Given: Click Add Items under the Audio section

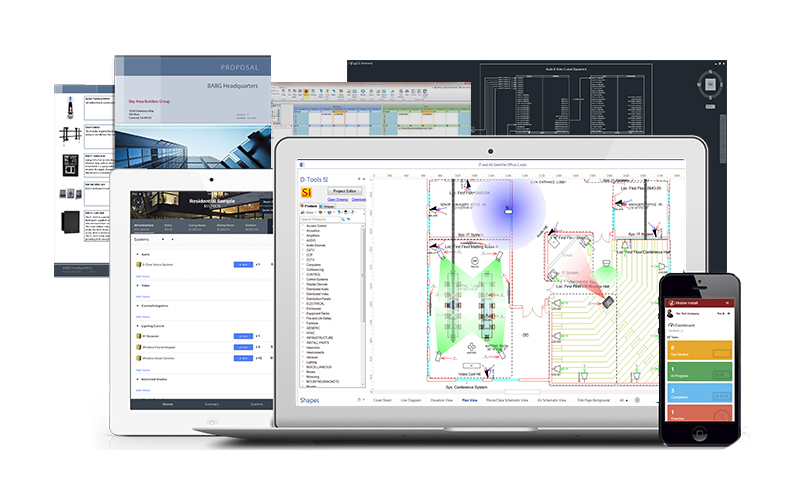Looking at the screenshot, I should pos(143,277).
